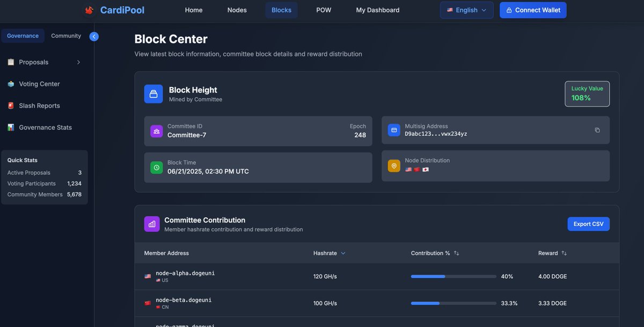Image resolution: width=644 pixels, height=327 pixels.
Task: Click the Proposals clipboard icon in the sidebar
Action: [x=11, y=62]
